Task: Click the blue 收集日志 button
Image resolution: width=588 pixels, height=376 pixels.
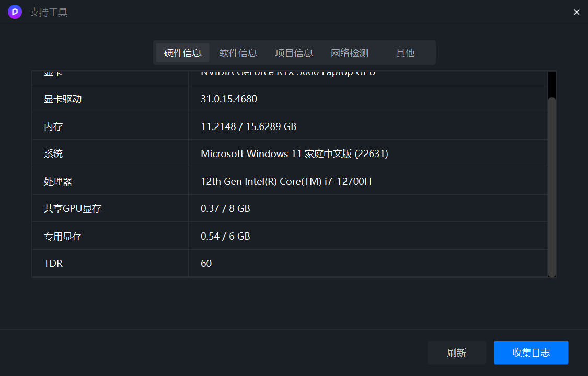Action: coord(531,352)
